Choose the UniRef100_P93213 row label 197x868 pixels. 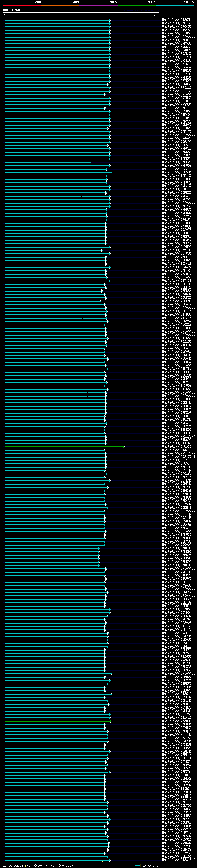177,88
